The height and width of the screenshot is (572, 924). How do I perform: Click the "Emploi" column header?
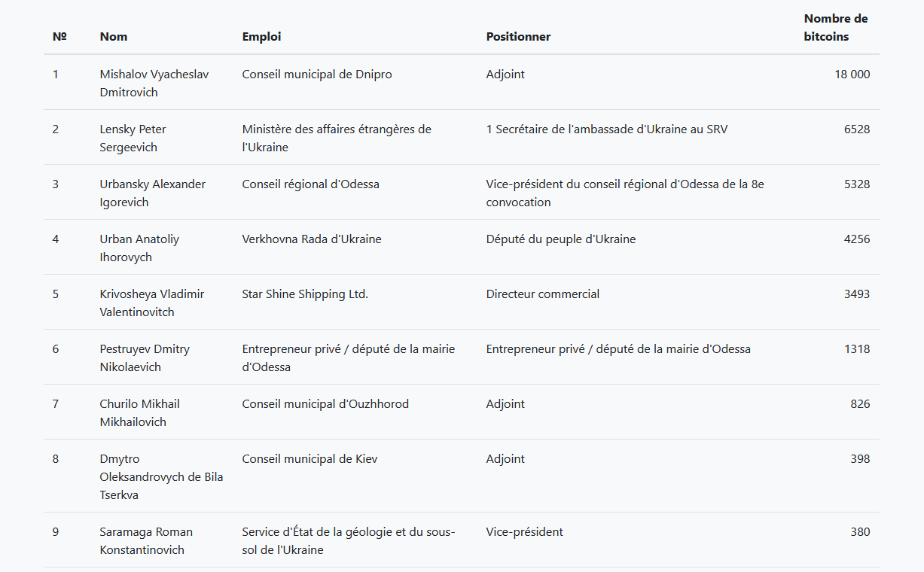(261, 36)
